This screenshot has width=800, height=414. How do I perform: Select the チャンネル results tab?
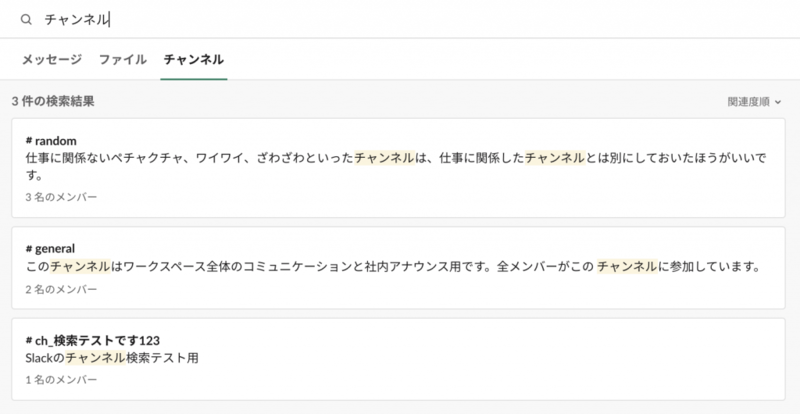point(193,60)
